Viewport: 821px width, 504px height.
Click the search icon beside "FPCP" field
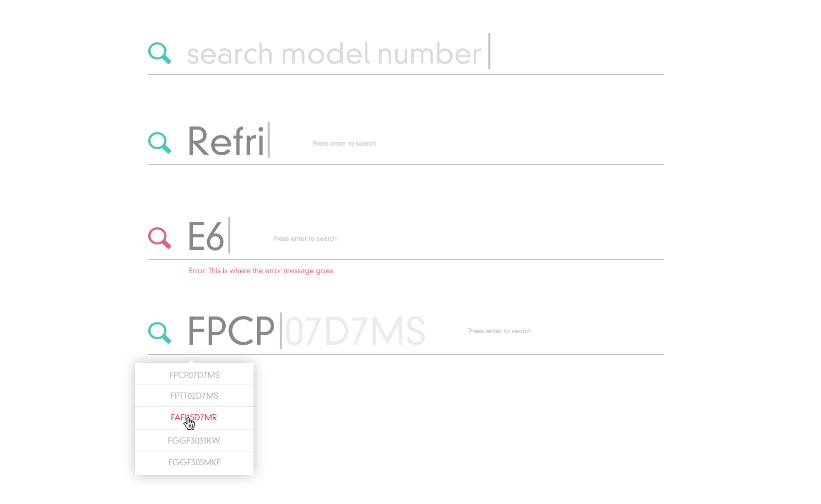[159, 333]
